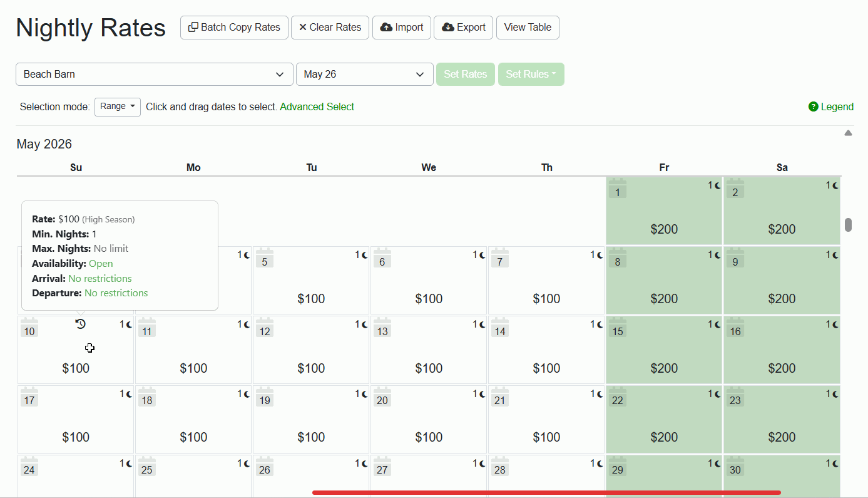Click the vertical scrollbar thumb on the right

click(x=849, y=224)
